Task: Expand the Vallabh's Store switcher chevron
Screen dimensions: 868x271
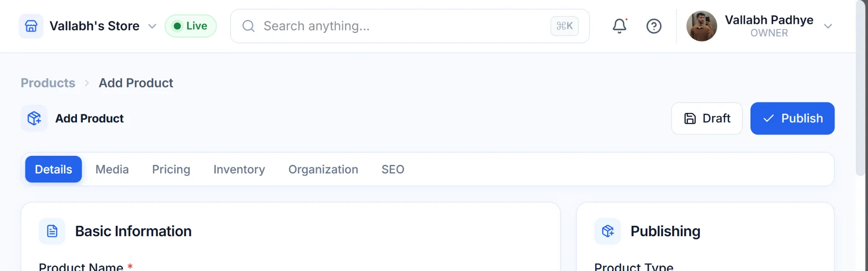Action: pos(152,26)
